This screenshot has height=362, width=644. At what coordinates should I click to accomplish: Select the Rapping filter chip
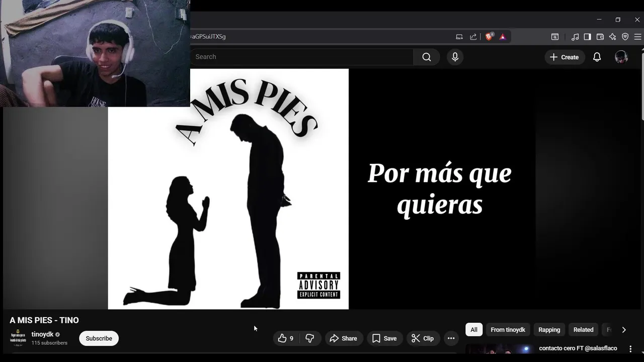click(549, 330)
